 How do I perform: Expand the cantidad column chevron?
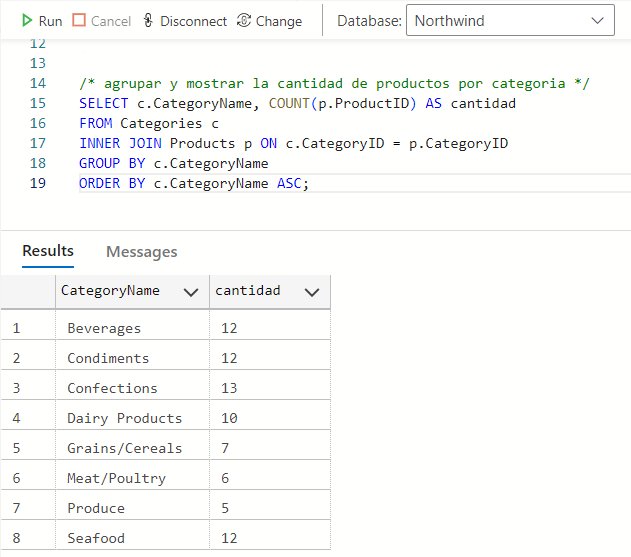click(311, 292)
